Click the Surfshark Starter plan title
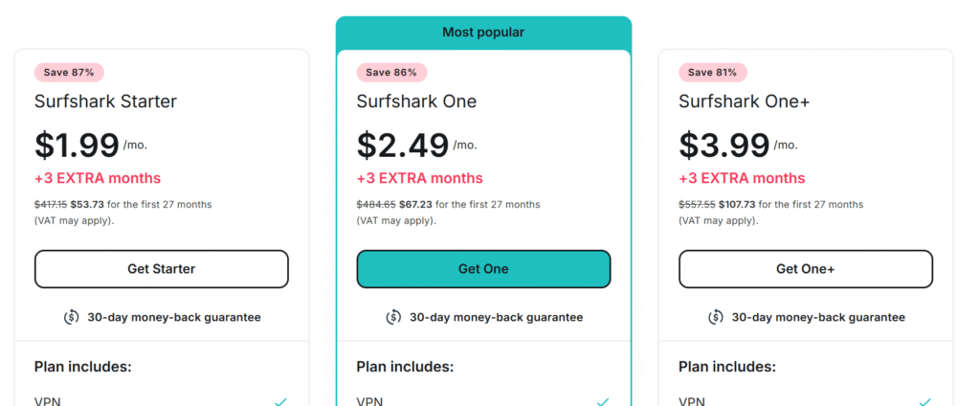This screenshot has width=980, height=406. [x=105, y=101]
